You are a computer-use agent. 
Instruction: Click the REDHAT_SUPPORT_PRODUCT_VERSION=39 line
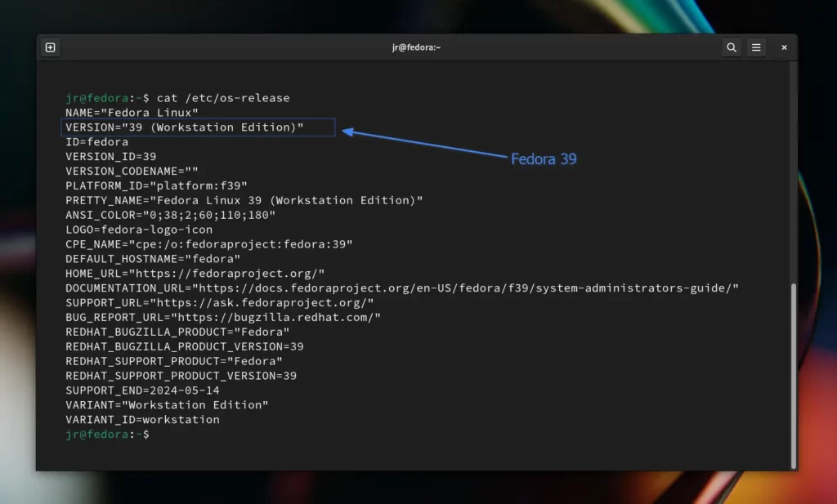click(x=181, y=376)
